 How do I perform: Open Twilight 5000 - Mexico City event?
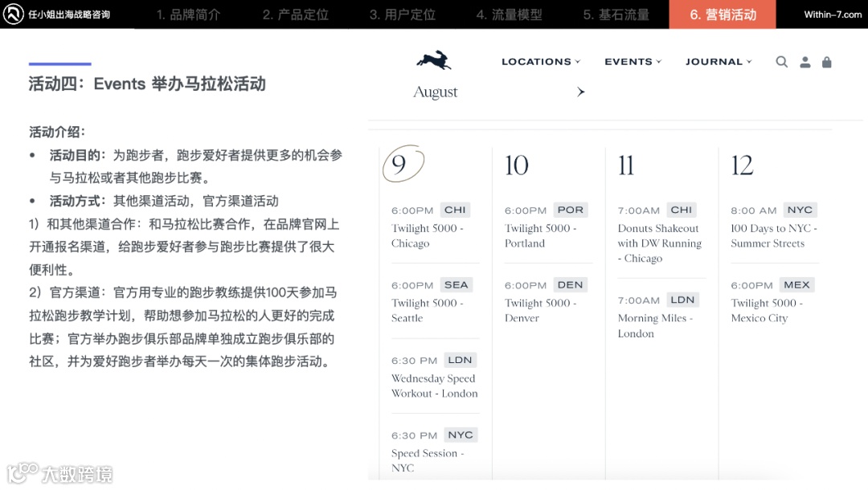click(x=767, y=310)
